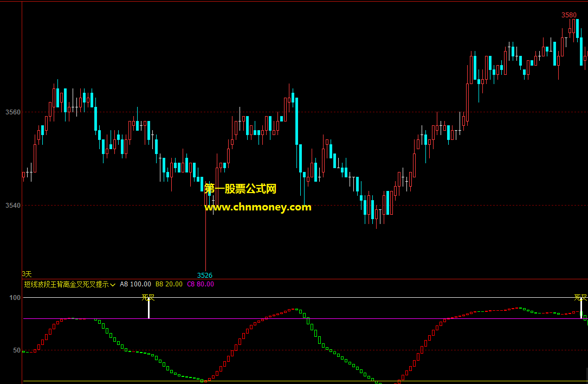The width and height of the screenshot is (588, 384).
Task: Click the A8 100.00 indicator value
Action: pos(135,285)
